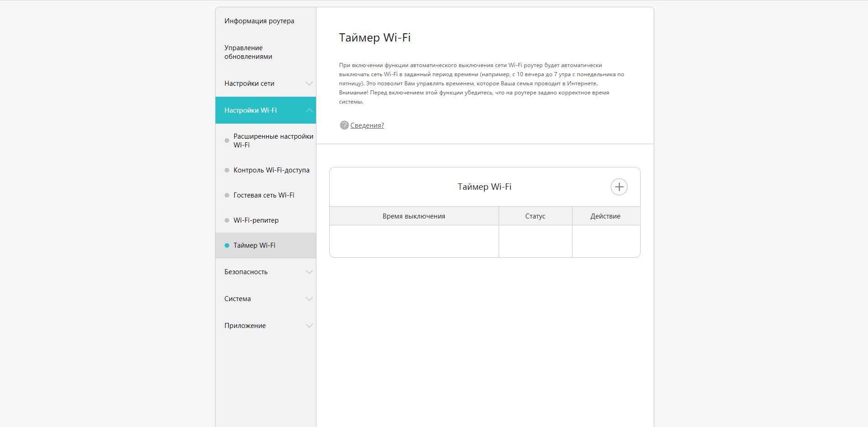Click the Время выключения column header
The height and width of the screenshot is (427, 868).
(x=414, y=216)
